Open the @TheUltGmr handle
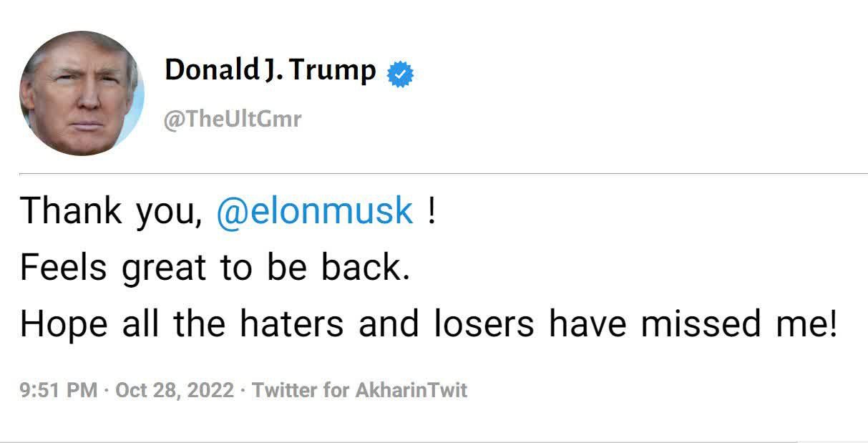Image resolution: width=868 pixels, height=443 pixels. click(233, 119)
